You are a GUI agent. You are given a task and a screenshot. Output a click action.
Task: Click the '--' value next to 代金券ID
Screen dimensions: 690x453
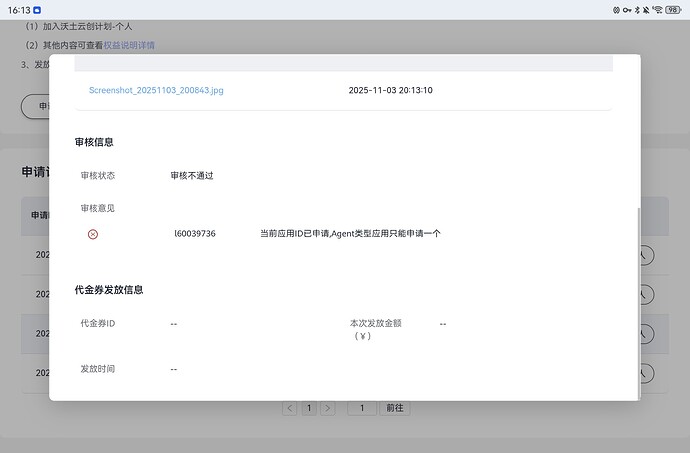point(174,324)
